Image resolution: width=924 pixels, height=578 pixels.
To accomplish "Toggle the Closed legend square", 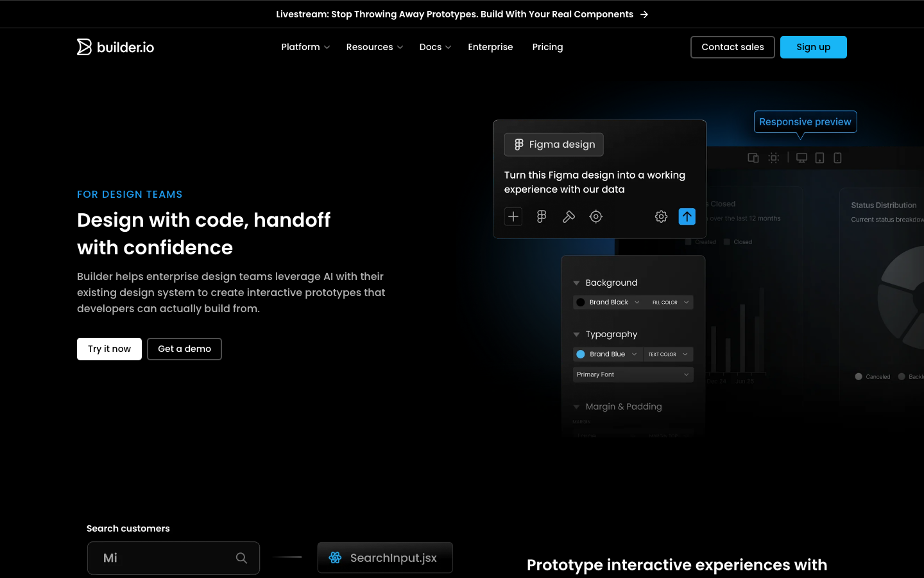I will point(727,242).
